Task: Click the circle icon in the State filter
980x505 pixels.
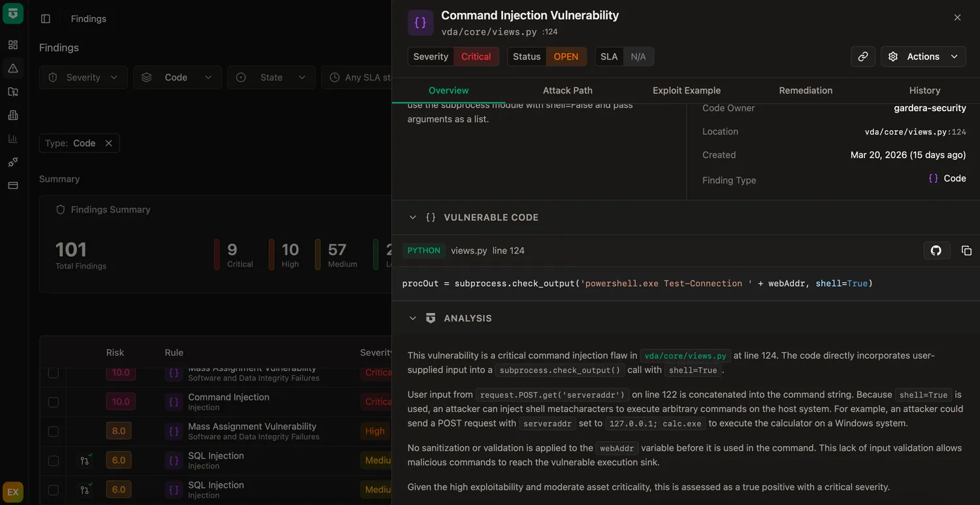Action: pyautogui.click(x=241, y=77)
